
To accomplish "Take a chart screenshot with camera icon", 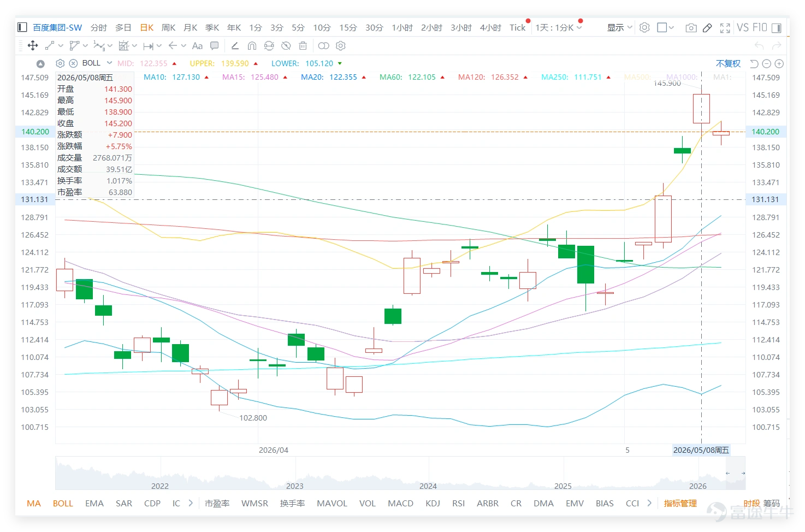I will (x=691, y=28).
